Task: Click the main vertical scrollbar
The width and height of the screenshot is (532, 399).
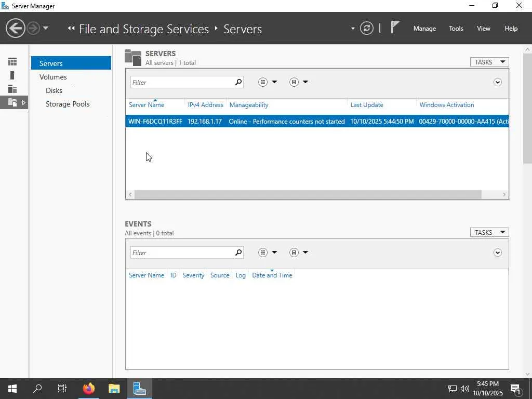Action: pos(527,109)
